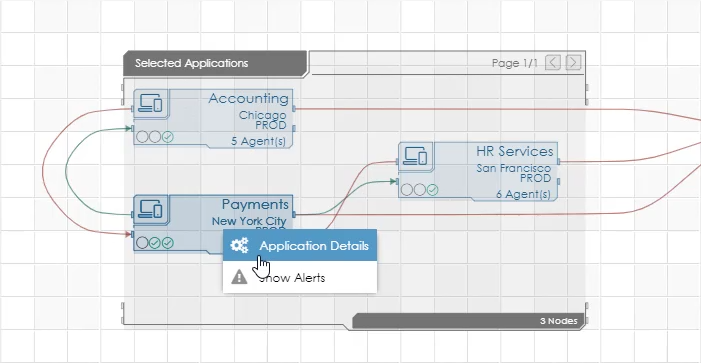Click the Accounting application device icon
Viewport: 701px width, 363px height.
tap(151, 104)
